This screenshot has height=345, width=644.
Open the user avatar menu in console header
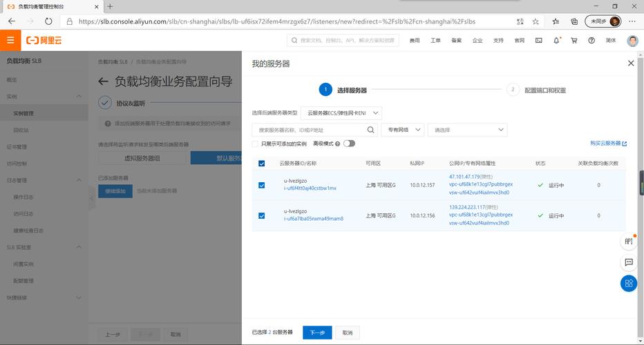point(632,40)
